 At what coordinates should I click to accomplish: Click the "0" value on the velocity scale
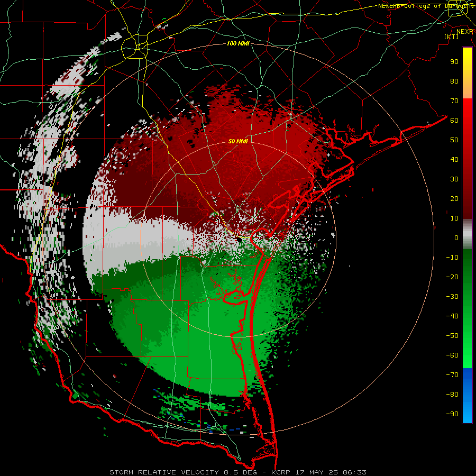456,237
